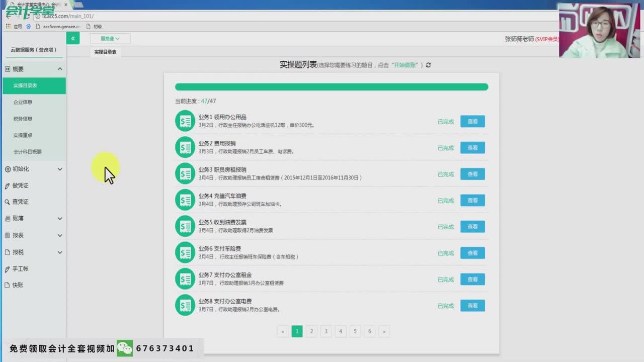Open 查凭证 search item in sidebar
Screen dimensions: 644x362
pyautogui.click(x=20, y=202)
